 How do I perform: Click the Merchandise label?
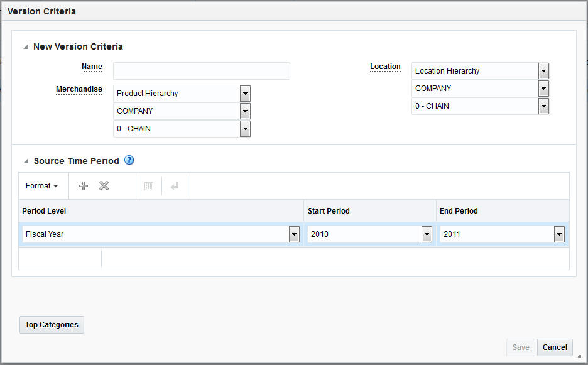tap(79, 89)
